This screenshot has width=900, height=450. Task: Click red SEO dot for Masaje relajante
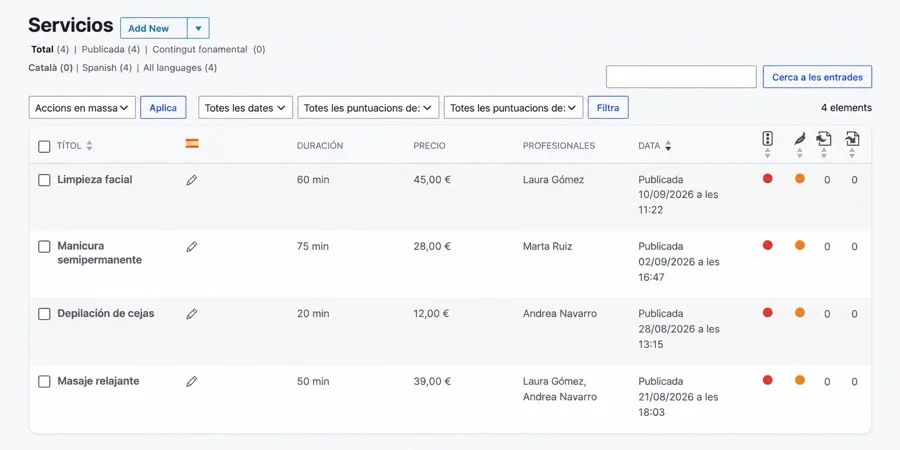(x=767, y=379)
